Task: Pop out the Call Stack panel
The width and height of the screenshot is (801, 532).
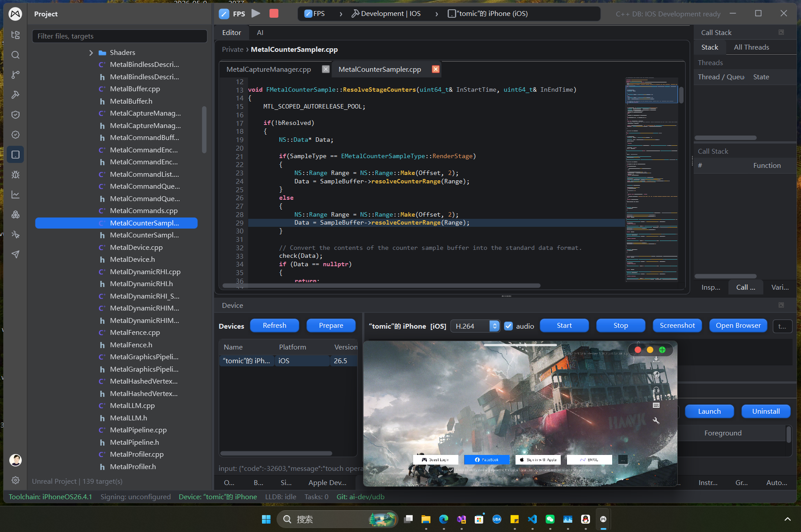Action: point(781,32)
